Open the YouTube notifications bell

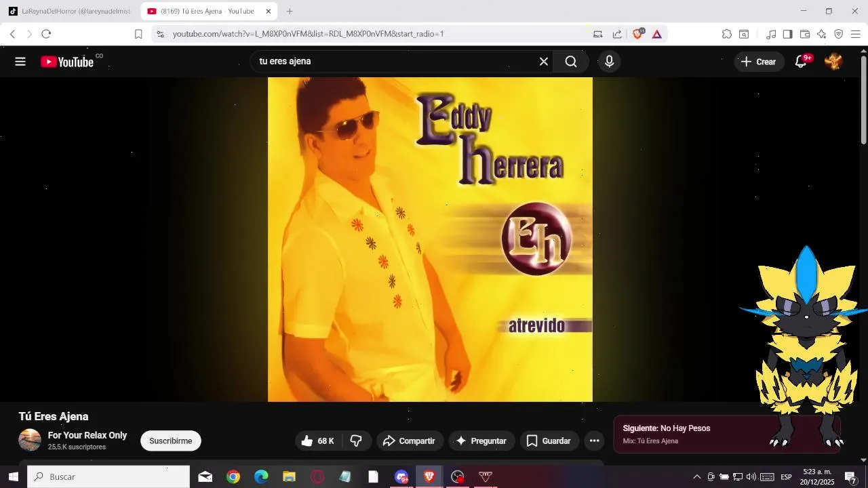[801, 62]
